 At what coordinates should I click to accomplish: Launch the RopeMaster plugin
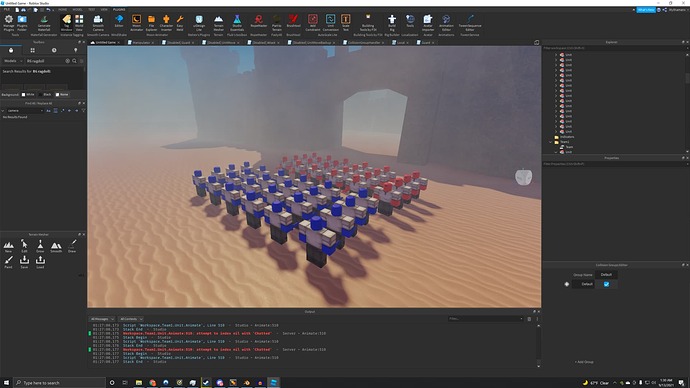pyautogui.click(x=259, y=22)
